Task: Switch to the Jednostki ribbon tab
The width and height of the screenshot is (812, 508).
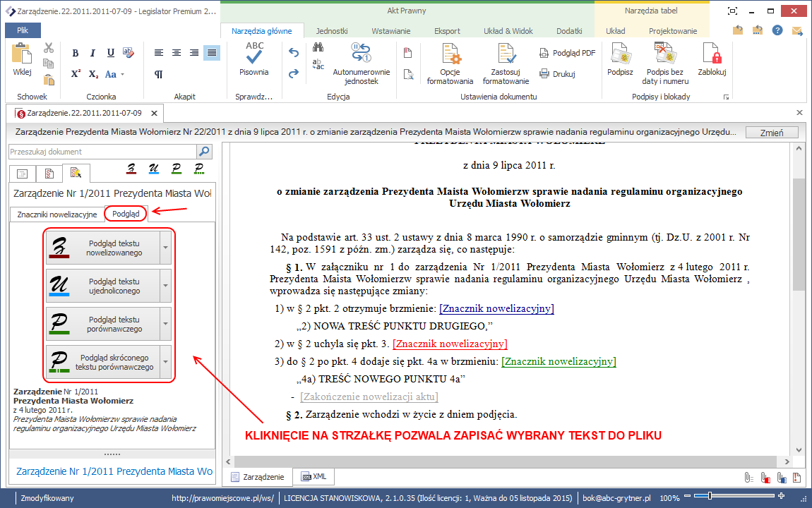Action: [x=332, y=31]
